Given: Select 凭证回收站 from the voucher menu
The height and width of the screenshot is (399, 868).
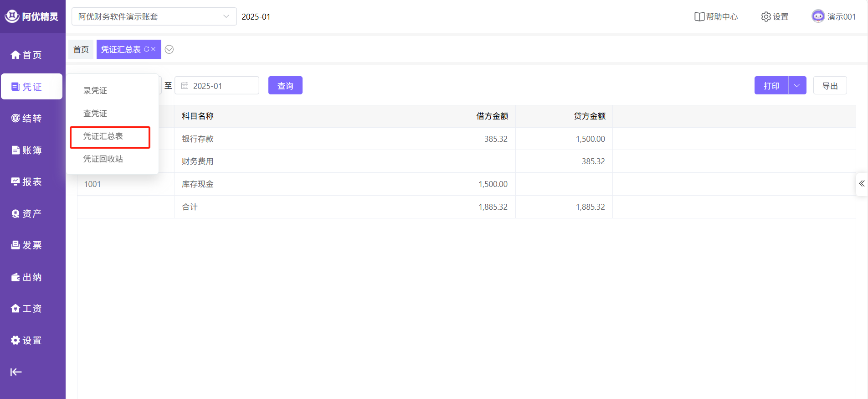Looking at the screenshot, I should (x=103, y=159).
